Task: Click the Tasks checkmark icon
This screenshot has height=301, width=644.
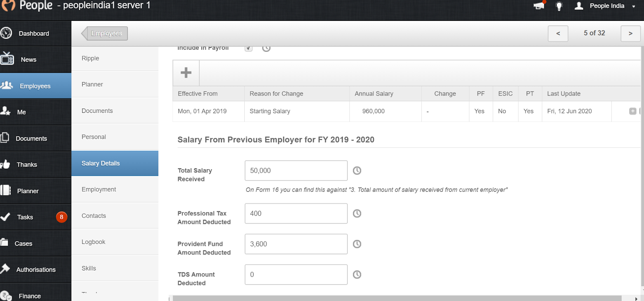Action: pos(5,217)
